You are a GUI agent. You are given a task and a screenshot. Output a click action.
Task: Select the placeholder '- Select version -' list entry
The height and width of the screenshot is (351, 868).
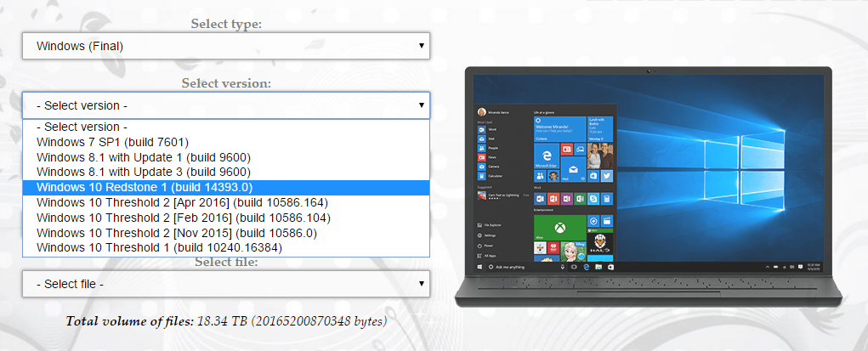82,127
